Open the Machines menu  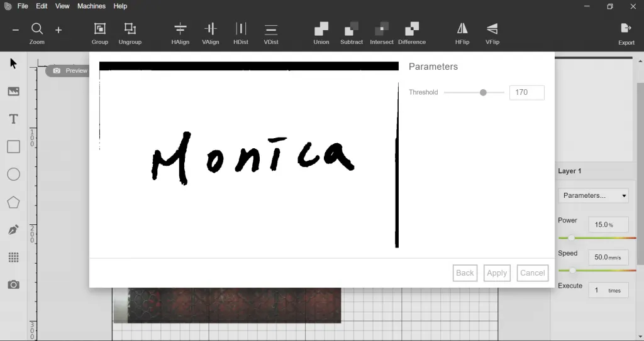(x=91, y=6)
